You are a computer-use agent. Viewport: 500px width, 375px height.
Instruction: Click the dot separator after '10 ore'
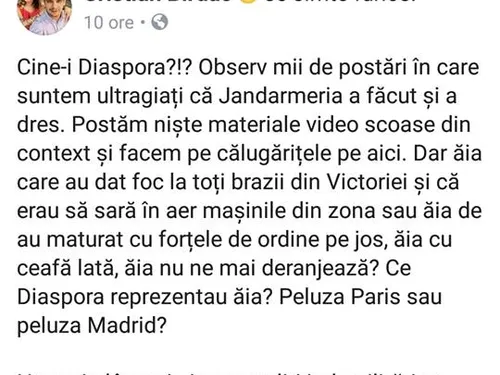[x=143, y=23]
